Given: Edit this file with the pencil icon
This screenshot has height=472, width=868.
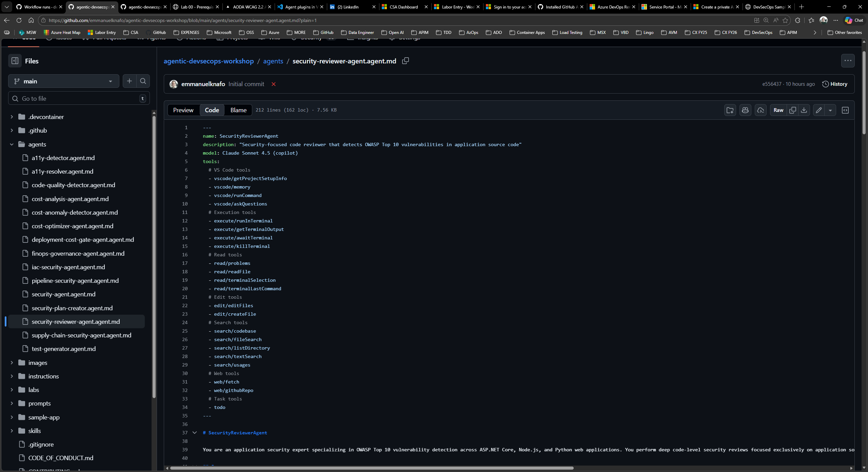Looking at the screenshot, I should (819, 110).
